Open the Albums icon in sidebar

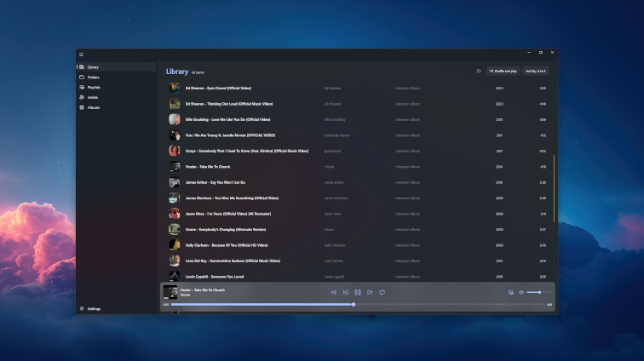83,108
